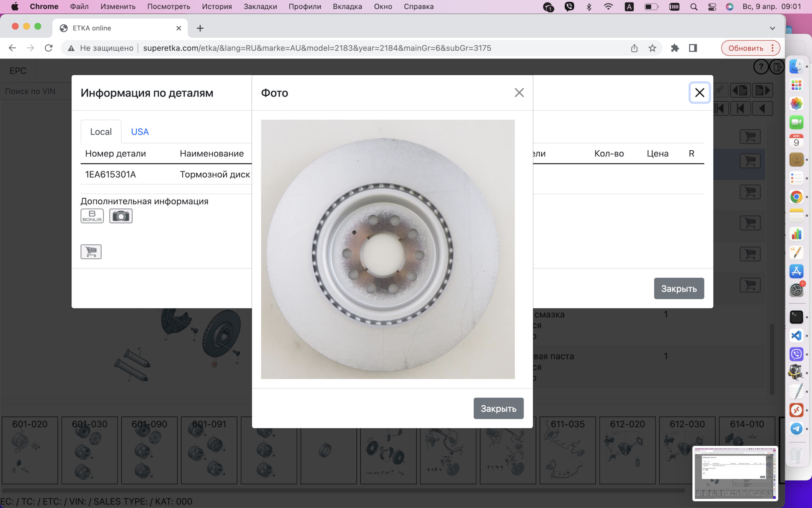The height and width of the screenshot is (508, 812).
Task: Open Telegram from the Dock
Action: tap(796, 428)
